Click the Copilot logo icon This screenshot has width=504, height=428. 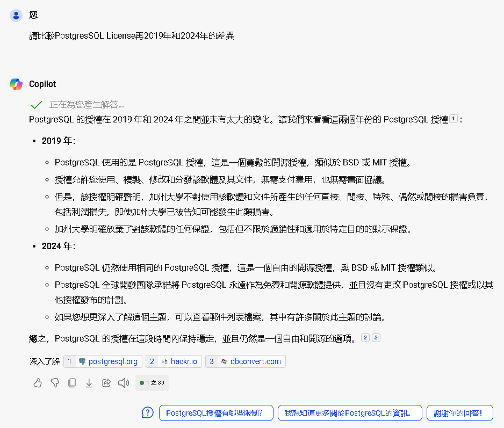coord(16,84)
